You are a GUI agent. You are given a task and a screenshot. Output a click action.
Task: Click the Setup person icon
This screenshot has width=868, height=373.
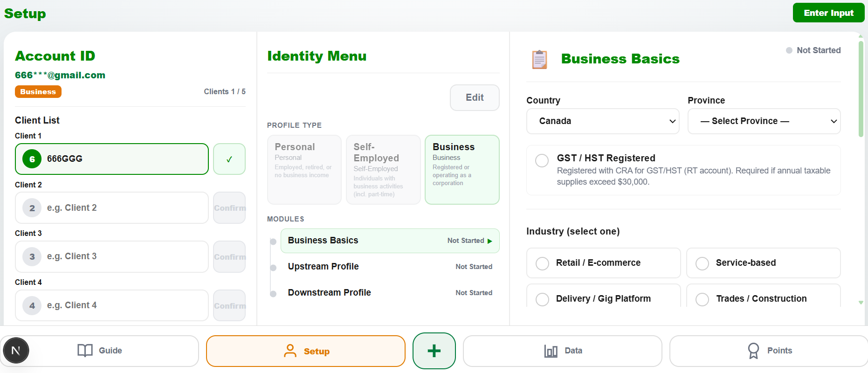(290, 351)
